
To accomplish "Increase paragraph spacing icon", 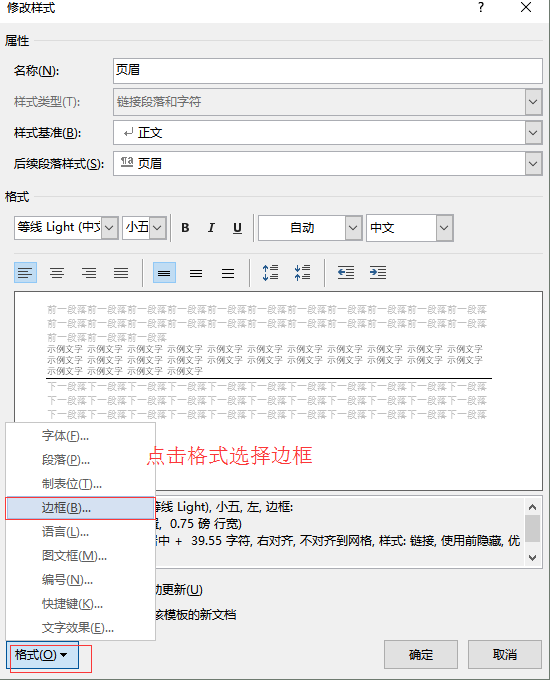I will [x=271, y=273].
